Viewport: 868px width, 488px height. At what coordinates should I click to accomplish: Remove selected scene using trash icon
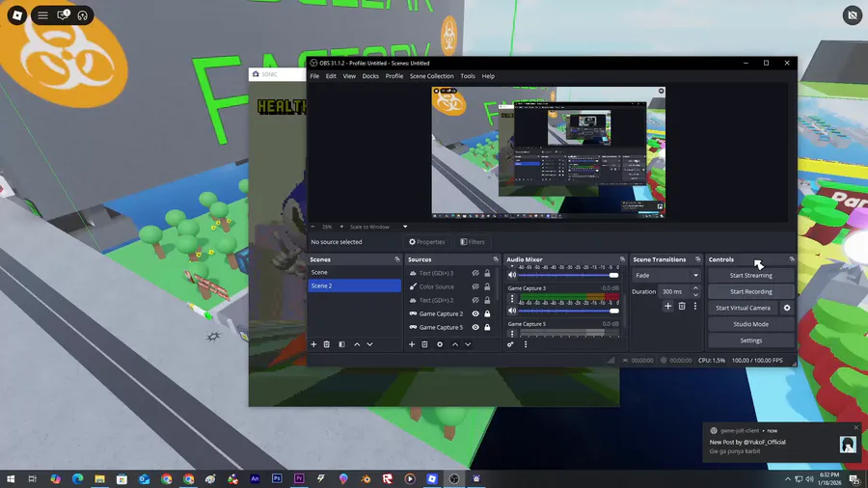tap(327, 344)
